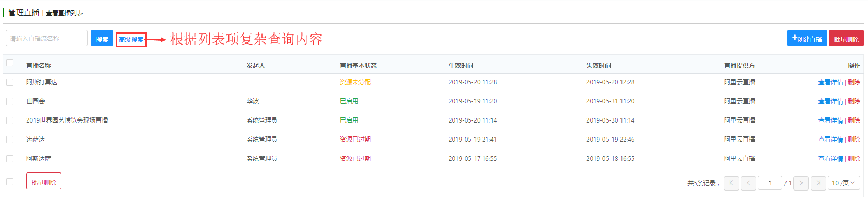This screenshot has height=207, width=868.
Task: Open 高级搜索 advanced search
Action: (x=131, y=40)
